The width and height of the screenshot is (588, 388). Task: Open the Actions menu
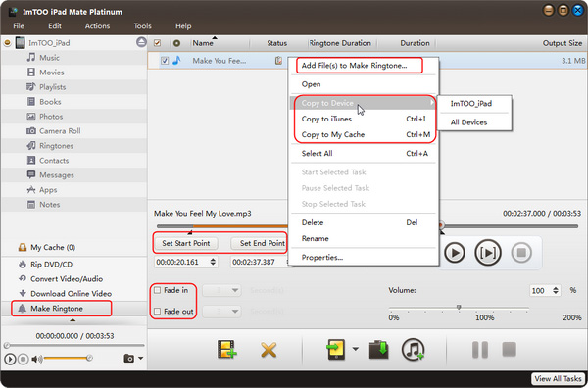[x=97, y=26]
